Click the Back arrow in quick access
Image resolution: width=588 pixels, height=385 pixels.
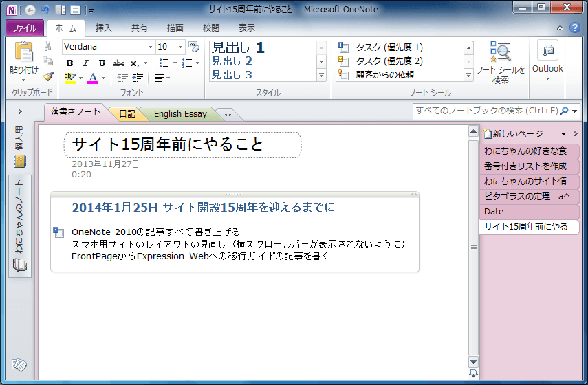(30, 10)
